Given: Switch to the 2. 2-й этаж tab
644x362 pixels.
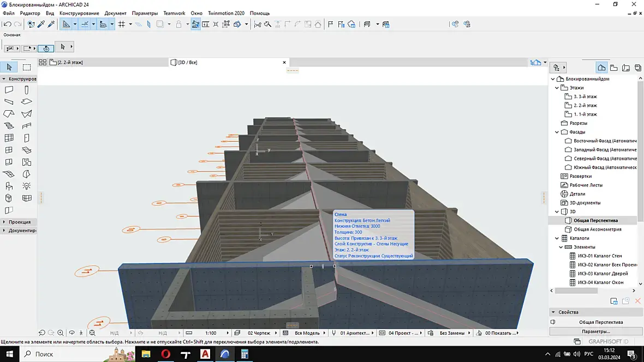Looking at the screenshot, I should point(70,63).
